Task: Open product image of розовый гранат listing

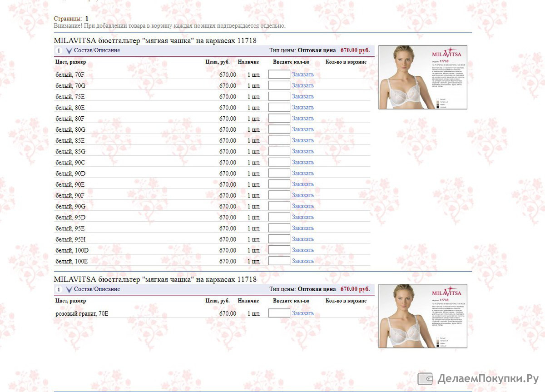Action: [x=423, y=316]
